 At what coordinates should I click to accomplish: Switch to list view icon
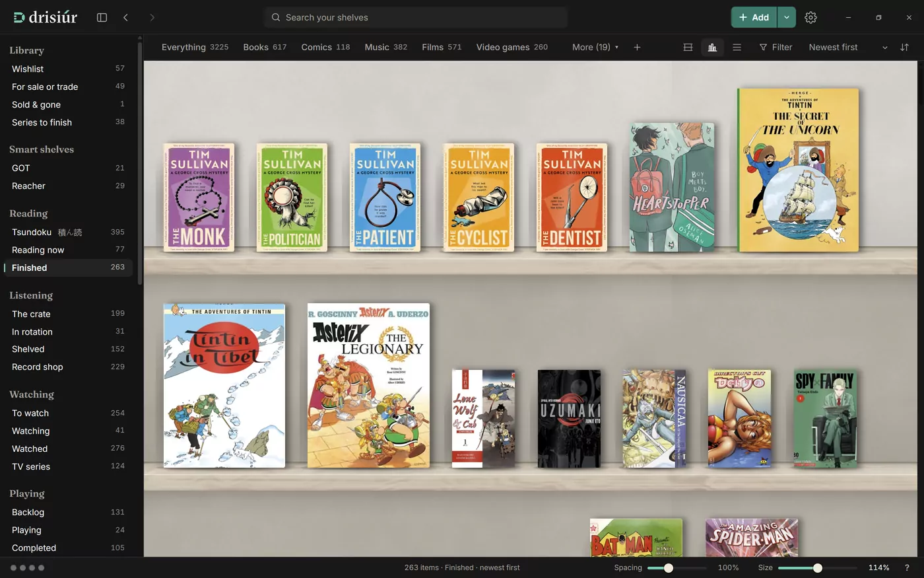(x=737, y=47)
